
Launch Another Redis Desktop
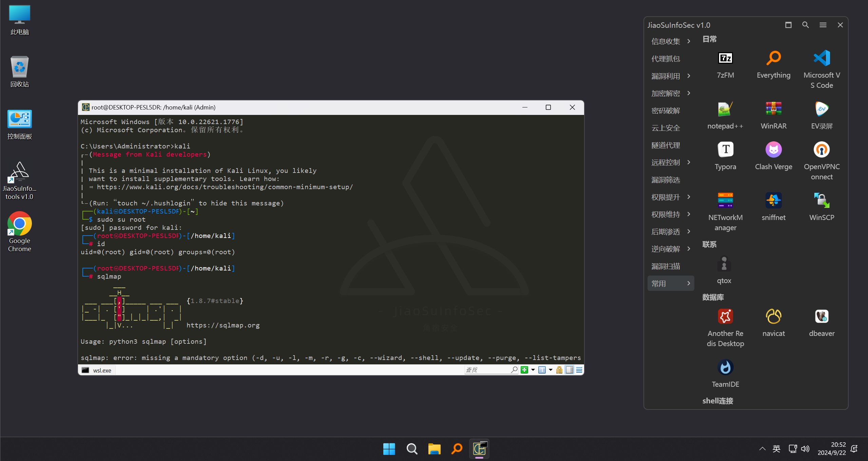pos(725,328)
